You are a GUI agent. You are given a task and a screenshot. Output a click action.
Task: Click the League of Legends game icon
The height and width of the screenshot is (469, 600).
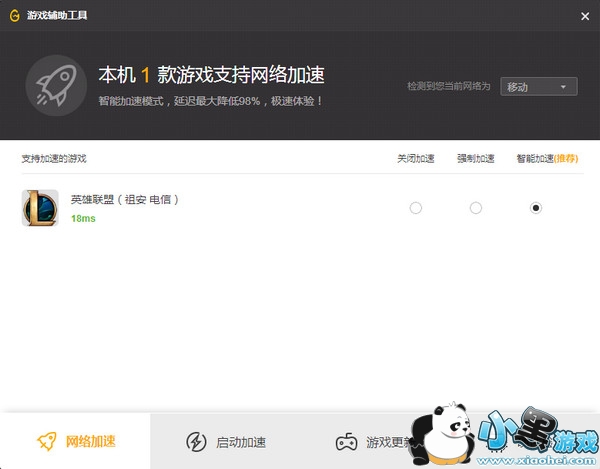pyautogui.click(x=40, y=208)
